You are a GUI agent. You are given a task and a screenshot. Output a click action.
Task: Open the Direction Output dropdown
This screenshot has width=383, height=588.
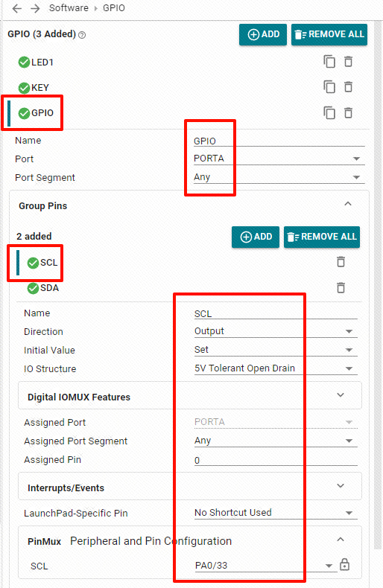(x=276, y=331)
